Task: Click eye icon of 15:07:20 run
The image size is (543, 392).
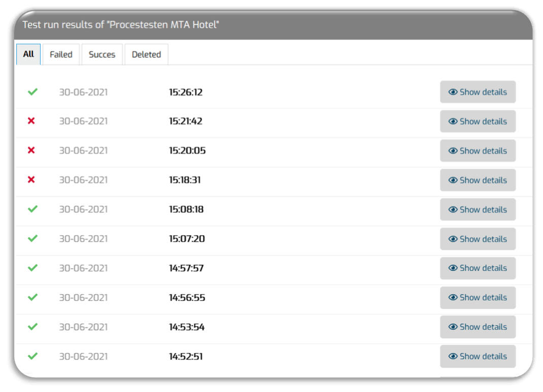Action: point(453,239)
